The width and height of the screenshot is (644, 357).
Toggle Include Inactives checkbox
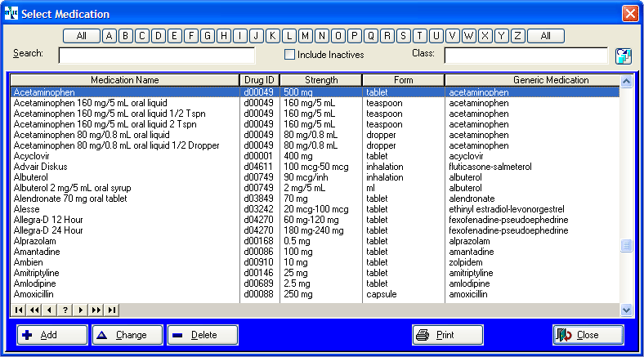[x=289, y=55]
